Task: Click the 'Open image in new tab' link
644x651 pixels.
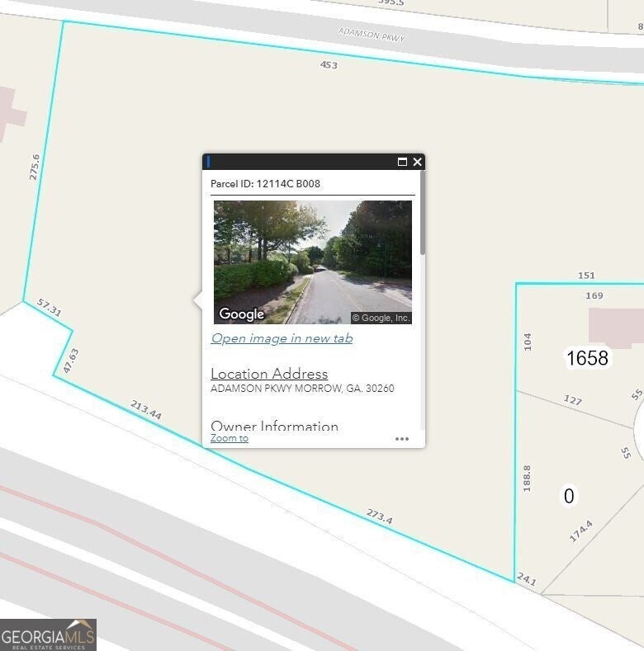Action: [282, 338]
